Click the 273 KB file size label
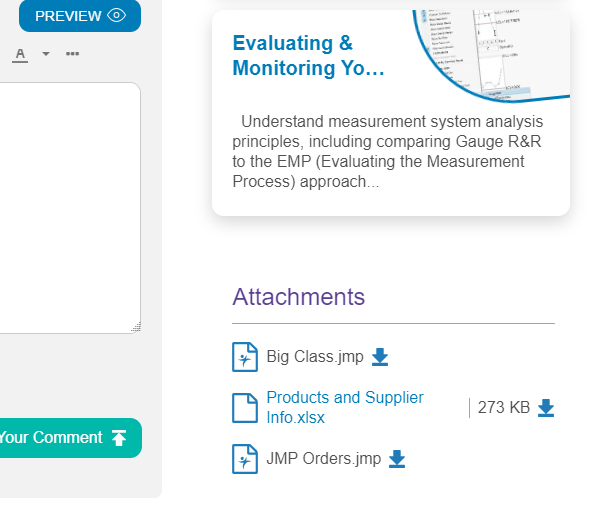 (503, 408)
